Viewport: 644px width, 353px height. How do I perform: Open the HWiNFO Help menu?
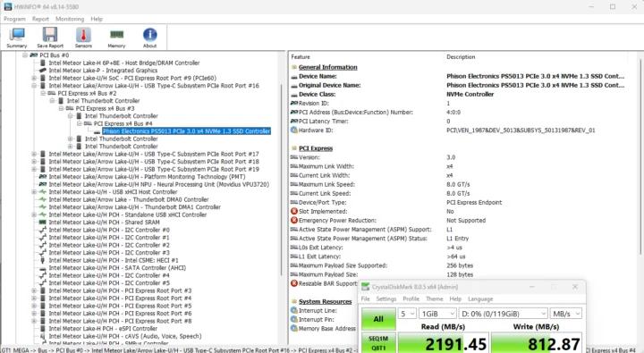(x=97, y=19)
